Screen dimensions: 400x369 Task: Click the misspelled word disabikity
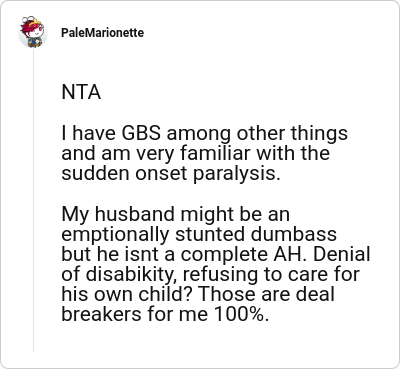(x=130, y=275)
